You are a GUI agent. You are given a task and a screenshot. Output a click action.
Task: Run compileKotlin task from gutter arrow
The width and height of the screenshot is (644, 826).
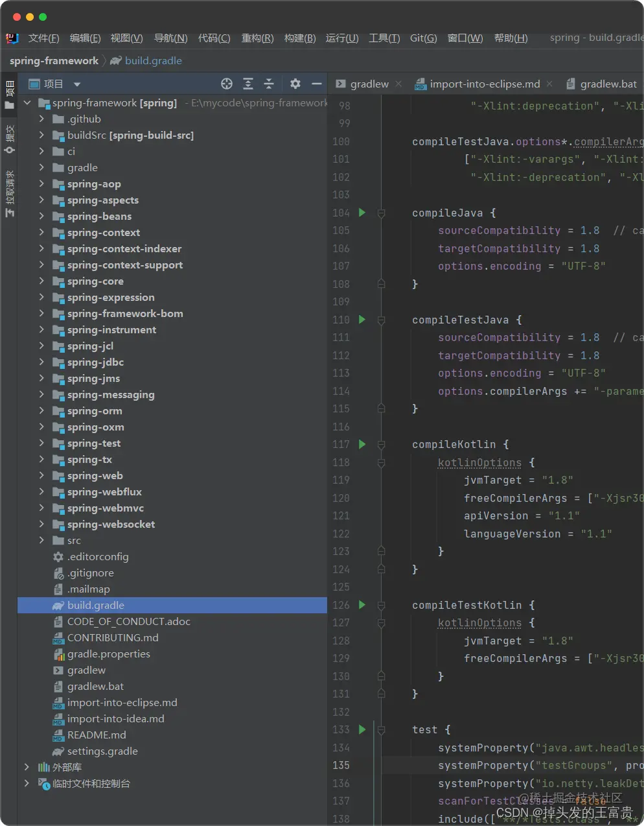362,444
